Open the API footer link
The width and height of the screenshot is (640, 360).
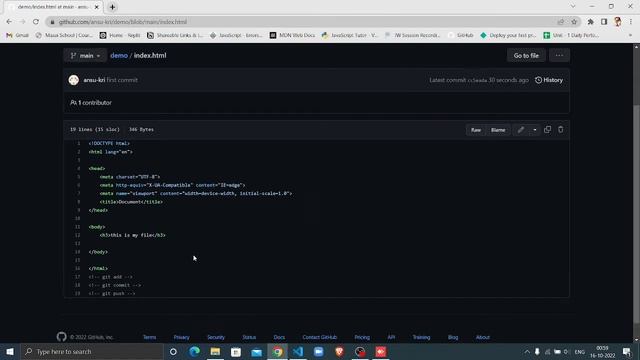(x=391, y=337)
